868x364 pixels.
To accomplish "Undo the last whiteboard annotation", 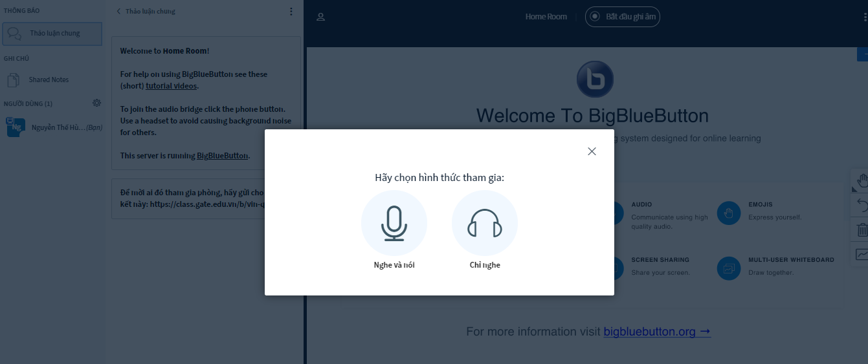I will pyautogui.click(x=861, y=205).
